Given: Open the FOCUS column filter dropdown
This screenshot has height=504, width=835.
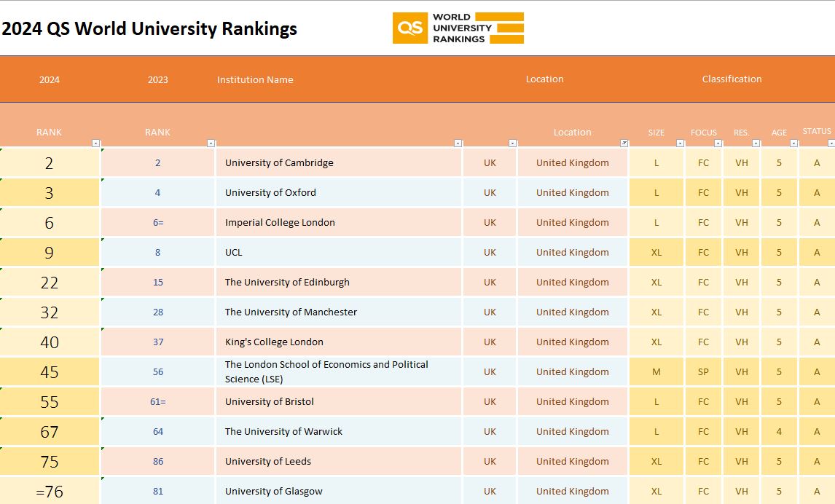Looking at the screenshot, I should click(x=718, y=143).
